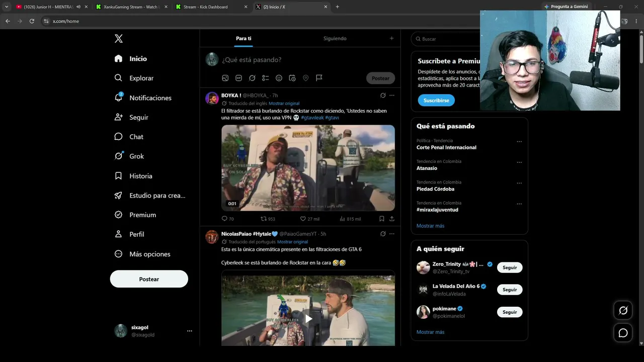Play BOYKA's boat video

pyautogui.click(x=308, y=168)
